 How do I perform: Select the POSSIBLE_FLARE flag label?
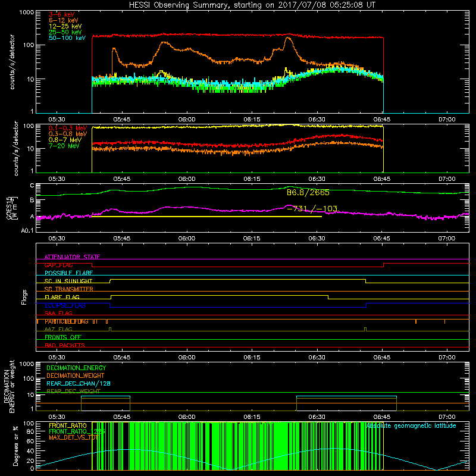pyautogui.click(x=68, y=273)
